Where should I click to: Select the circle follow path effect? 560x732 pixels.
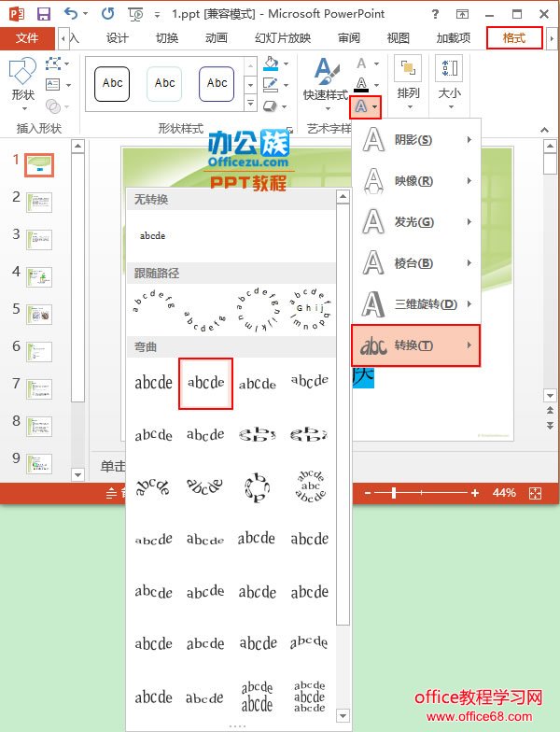coord(258,310)
